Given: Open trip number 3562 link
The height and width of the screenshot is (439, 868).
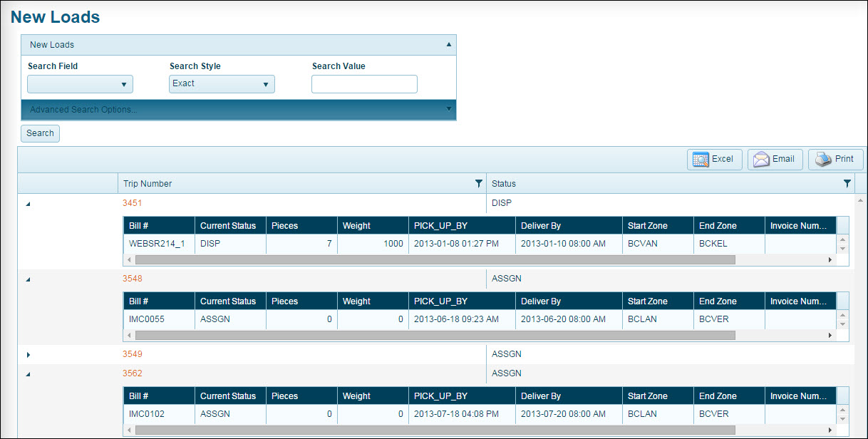Looking at the screenshot, I should tap(133, 373).
